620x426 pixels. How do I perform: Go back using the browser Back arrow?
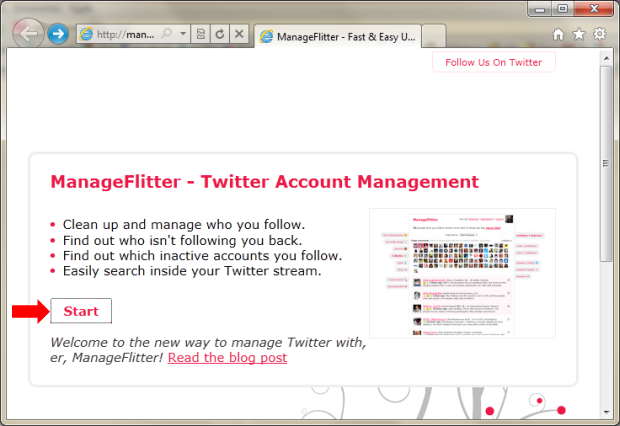28,34
